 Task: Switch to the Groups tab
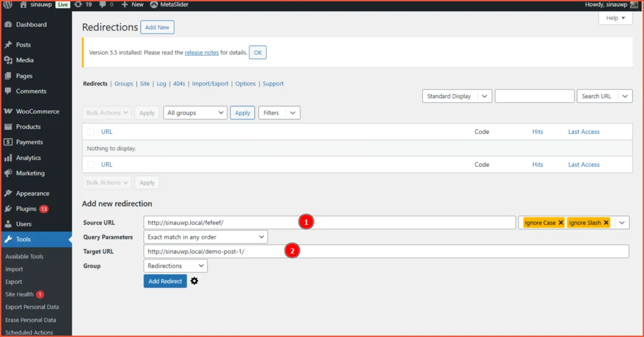coord(123,83)
